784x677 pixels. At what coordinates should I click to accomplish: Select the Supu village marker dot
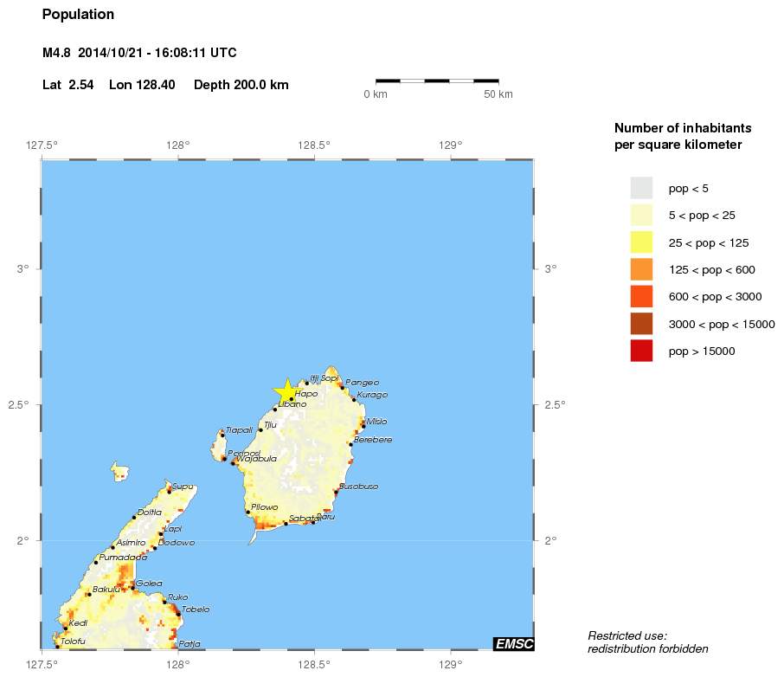[x=170, y=491]
